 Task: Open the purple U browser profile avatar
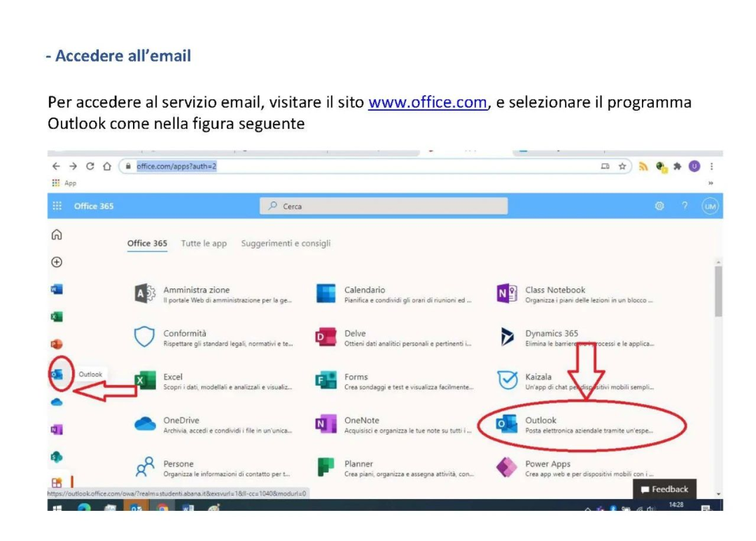coord(694,167)
